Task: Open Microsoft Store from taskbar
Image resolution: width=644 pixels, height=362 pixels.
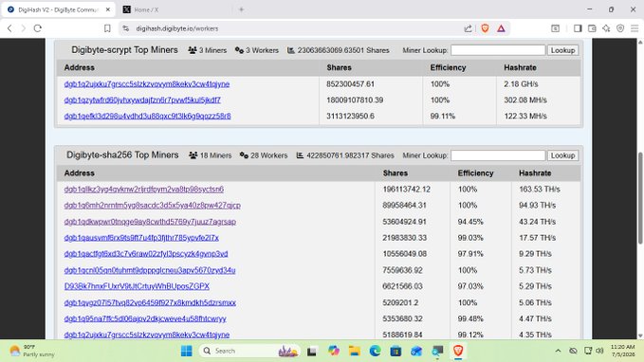Action: point(396,351)
